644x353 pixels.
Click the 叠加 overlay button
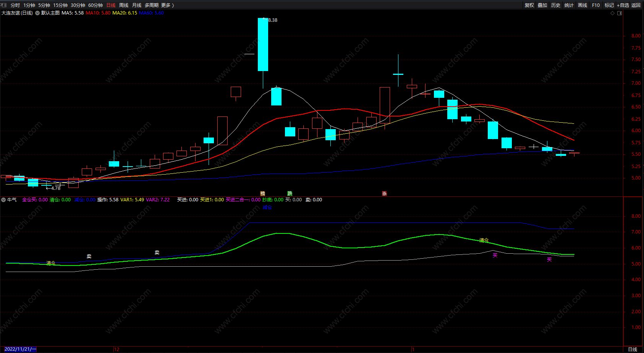pyautogui.click(x=542, y=5)
